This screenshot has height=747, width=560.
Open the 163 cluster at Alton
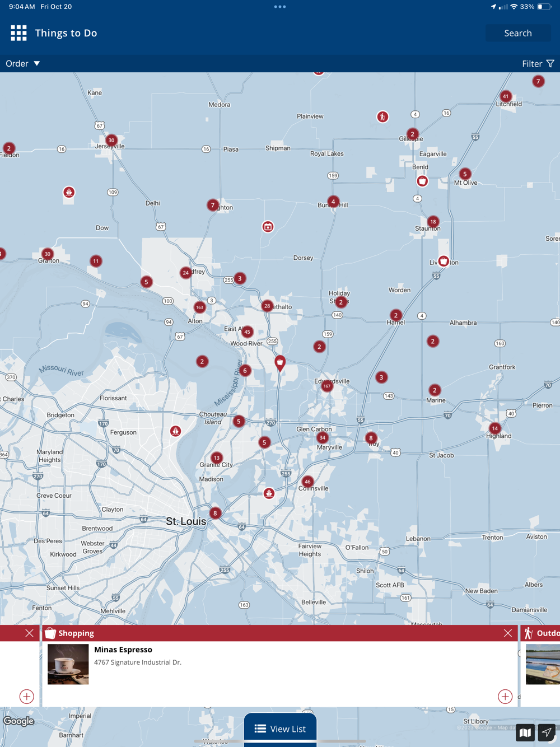(x=199, y=307)
